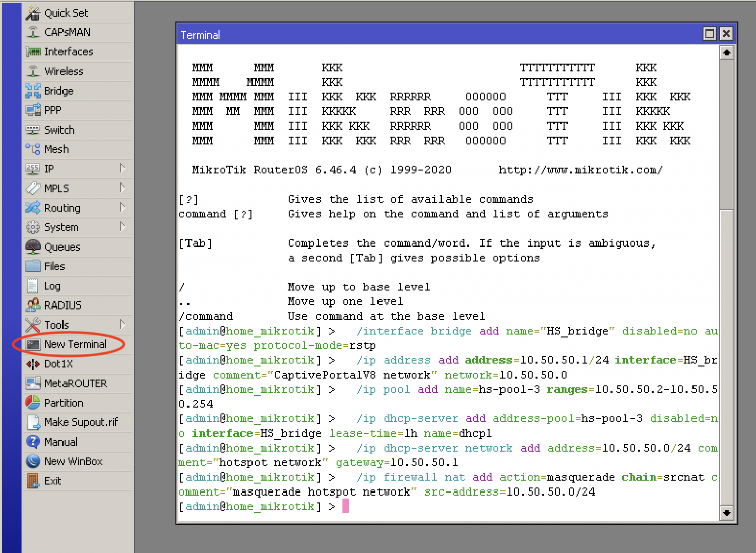
Task: Click the New Terminal icon
Action: (33, 345)
